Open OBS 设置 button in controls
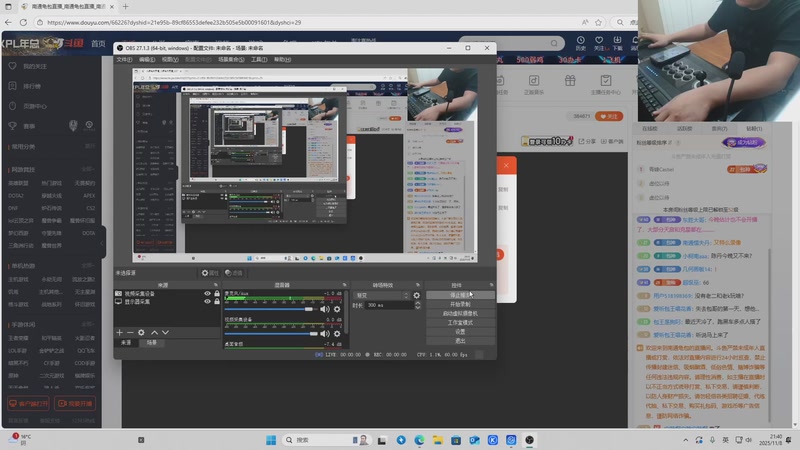This screenshot has width=800, height=450. (460, 332)
